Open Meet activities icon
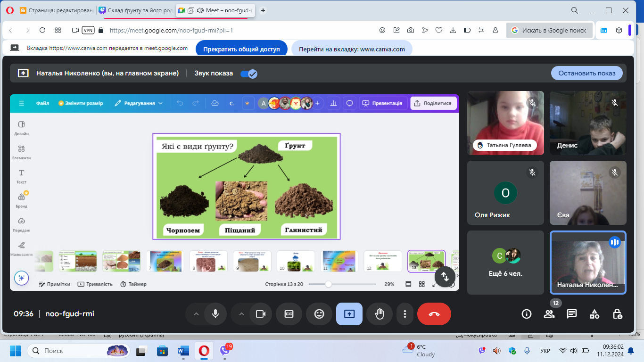 (594, 314)
